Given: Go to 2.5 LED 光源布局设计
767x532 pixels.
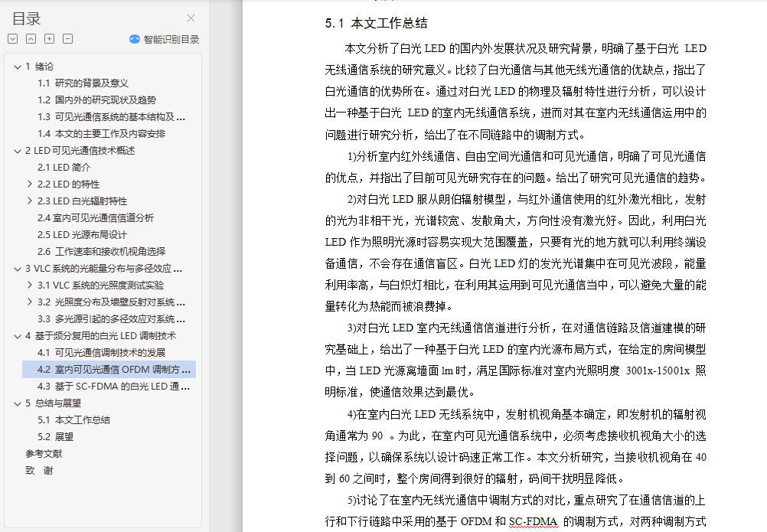Looking at the screenshot, I should pos(82,235).
